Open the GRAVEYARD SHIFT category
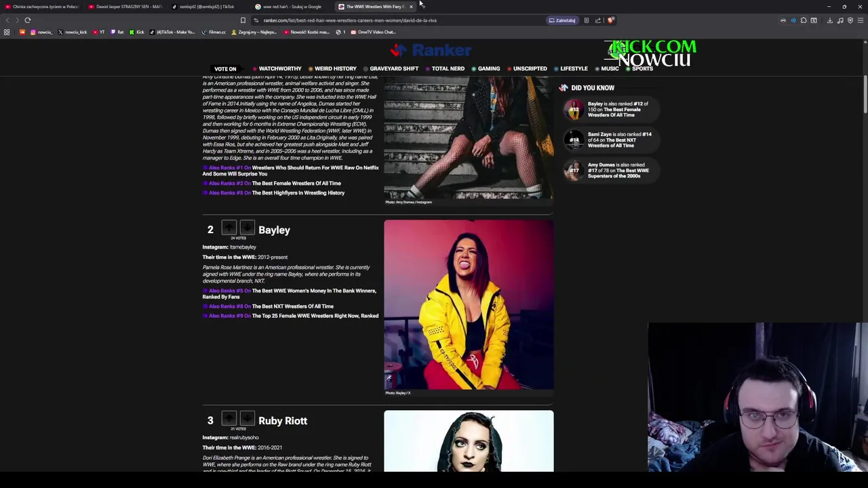This screenshot has width=868, height=488. click(391, 68)
